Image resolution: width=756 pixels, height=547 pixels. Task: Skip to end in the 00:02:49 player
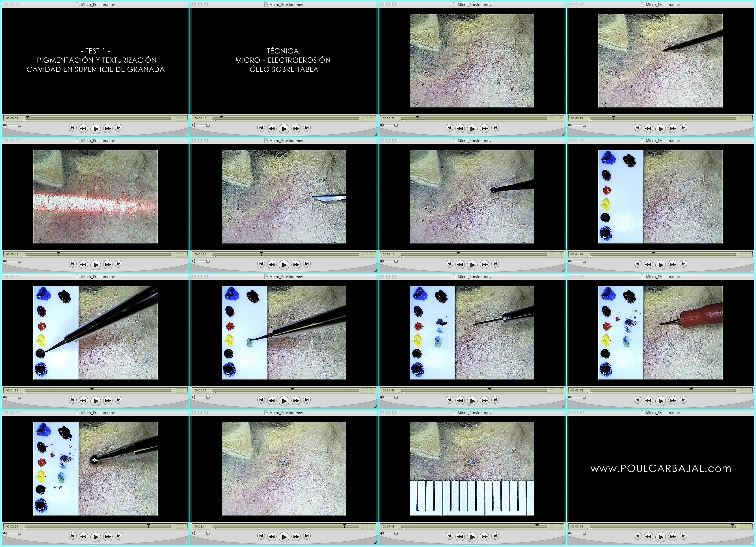pyautogui.click(x=495, y=536)
